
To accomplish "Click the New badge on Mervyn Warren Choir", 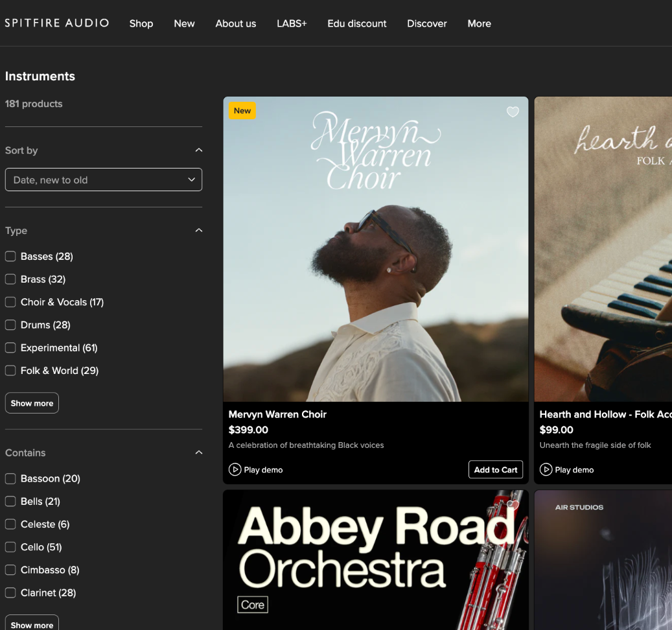I will 242,111.
